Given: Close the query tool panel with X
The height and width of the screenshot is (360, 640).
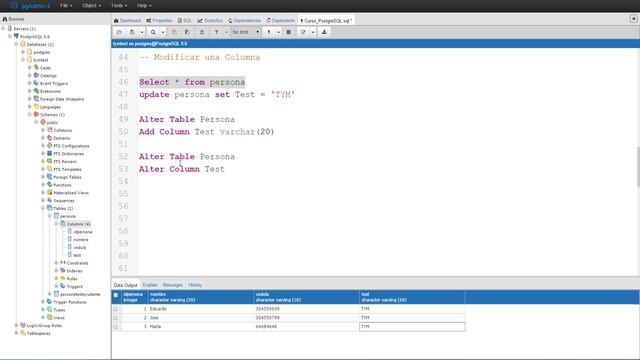Looking at the screenshot, I should pos(633,19).
